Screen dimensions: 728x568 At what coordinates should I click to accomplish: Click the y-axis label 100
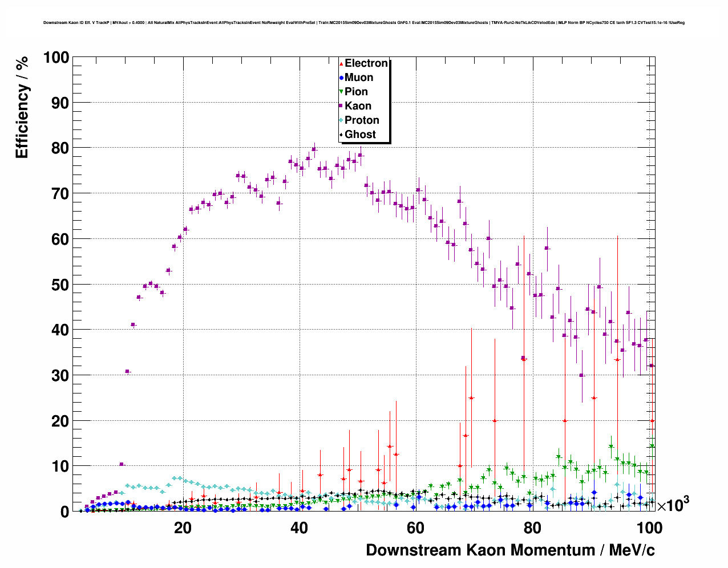pos(56,58)
